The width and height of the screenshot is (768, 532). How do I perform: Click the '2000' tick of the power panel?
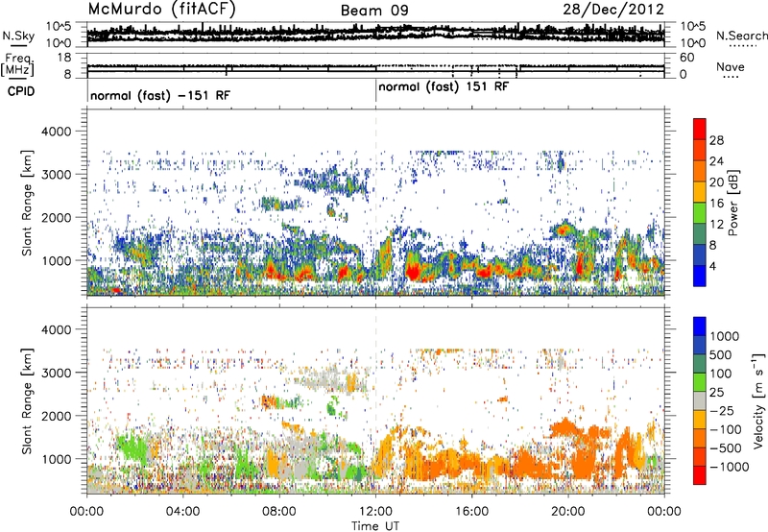[59, 217]
